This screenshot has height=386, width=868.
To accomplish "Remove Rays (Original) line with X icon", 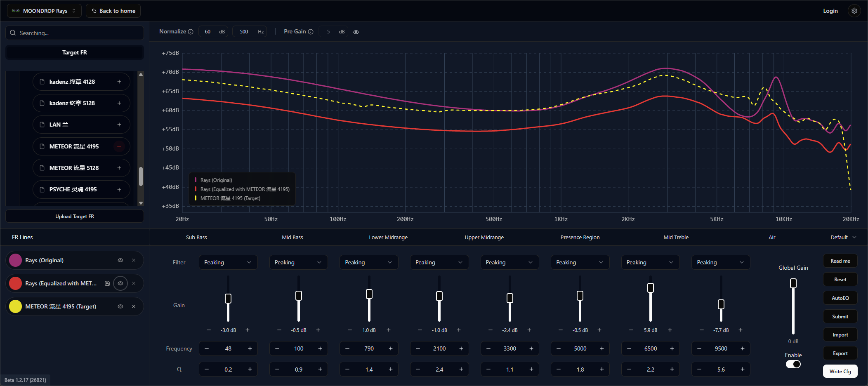I will [x=134, y=260].
